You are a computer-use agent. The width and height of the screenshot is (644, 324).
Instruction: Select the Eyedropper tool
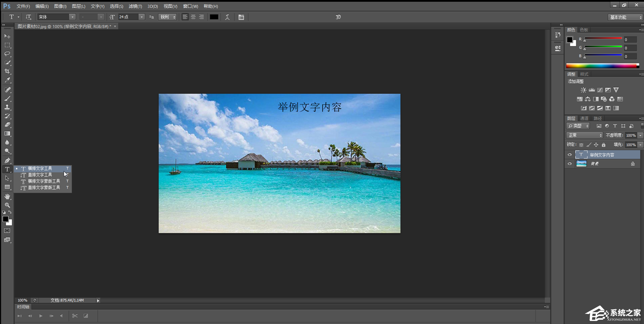[x=7, y=80]
